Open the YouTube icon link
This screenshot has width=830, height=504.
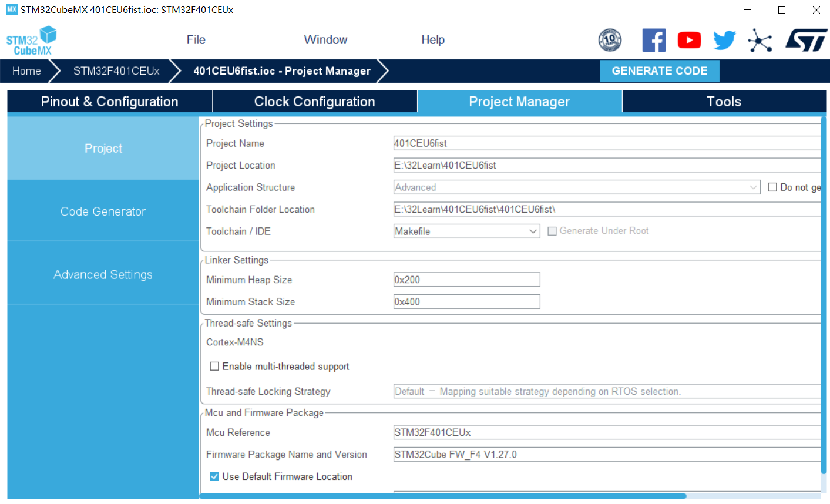tap(689, 40)
